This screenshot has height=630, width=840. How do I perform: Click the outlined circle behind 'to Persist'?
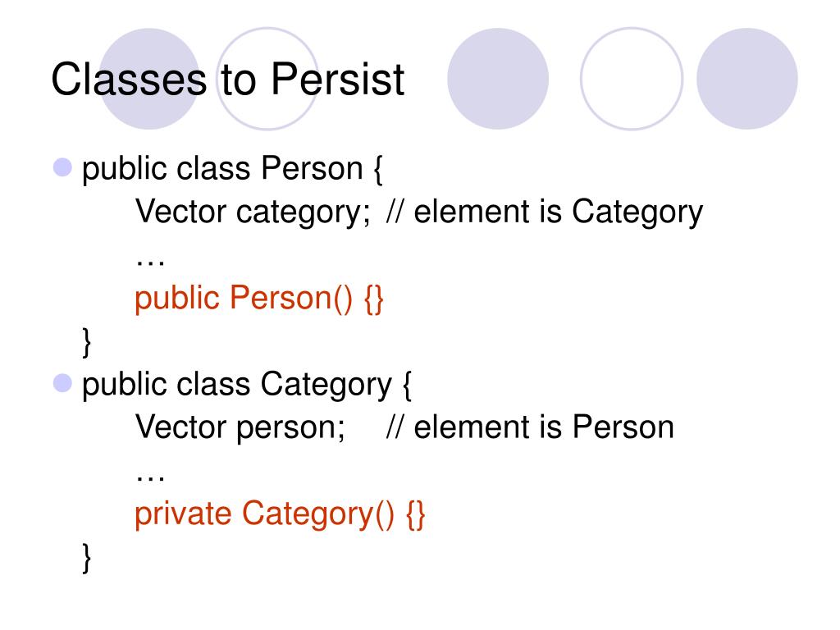click(267, 79)
